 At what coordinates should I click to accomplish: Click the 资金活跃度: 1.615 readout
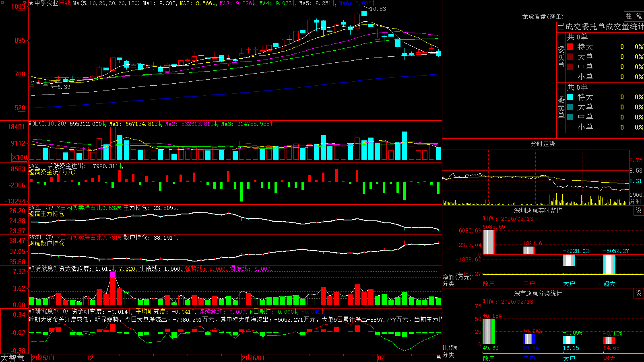[85, 268]
